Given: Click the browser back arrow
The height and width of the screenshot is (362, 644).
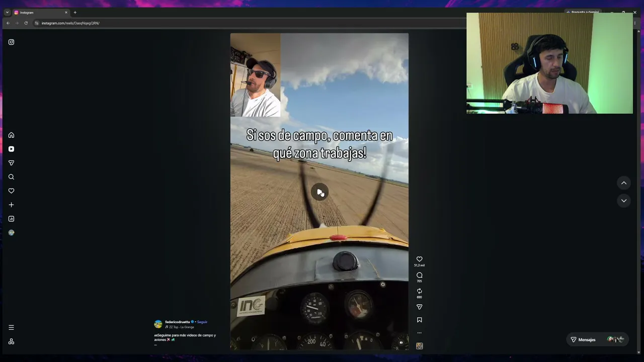Looking at the screenshot, I should [8, 23].
